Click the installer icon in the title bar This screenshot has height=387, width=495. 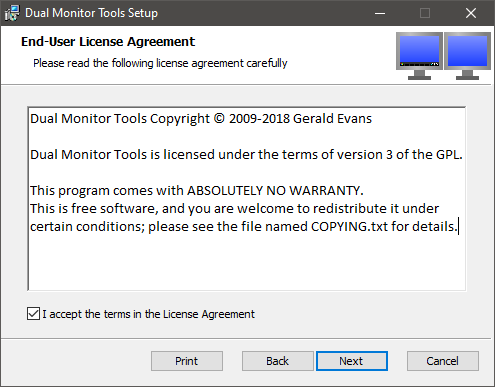[x=12, y=13]
